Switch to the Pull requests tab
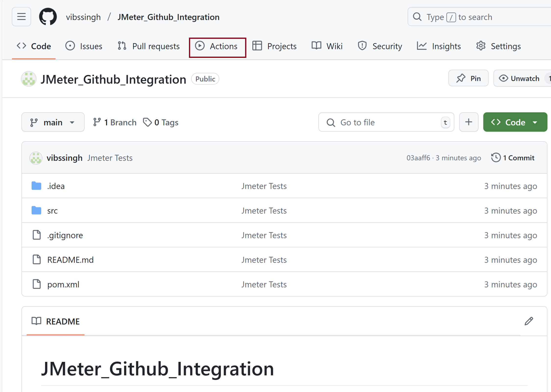The image size is (551, 392). click(x=148, y=46)
